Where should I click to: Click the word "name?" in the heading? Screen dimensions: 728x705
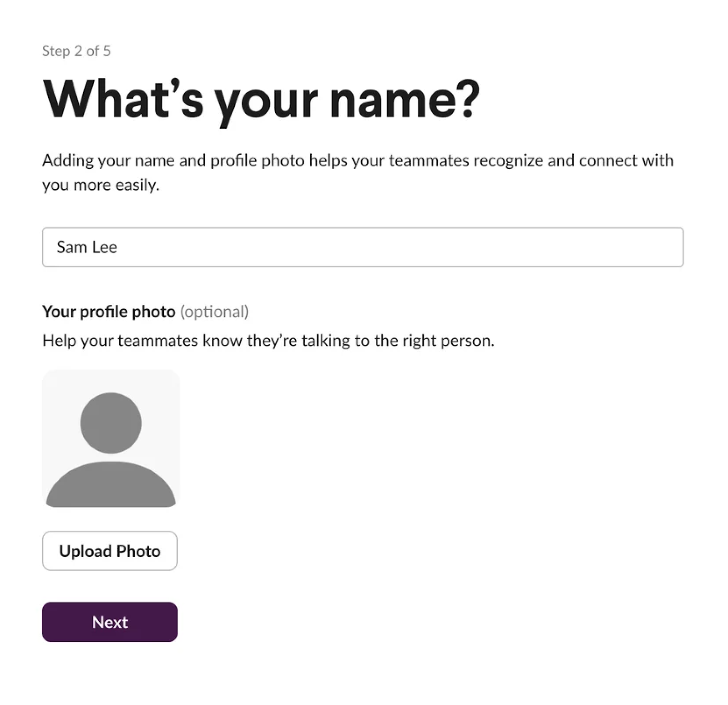click(404, 100)
